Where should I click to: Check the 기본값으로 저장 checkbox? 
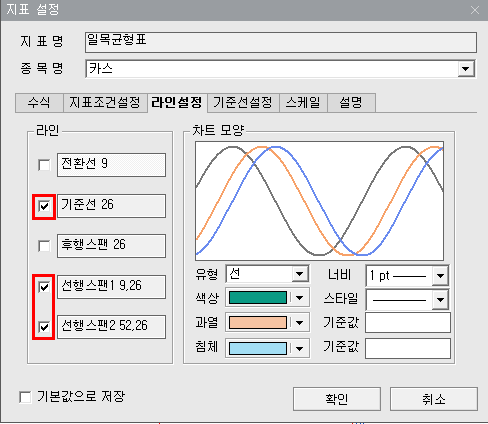click(25, 397)
